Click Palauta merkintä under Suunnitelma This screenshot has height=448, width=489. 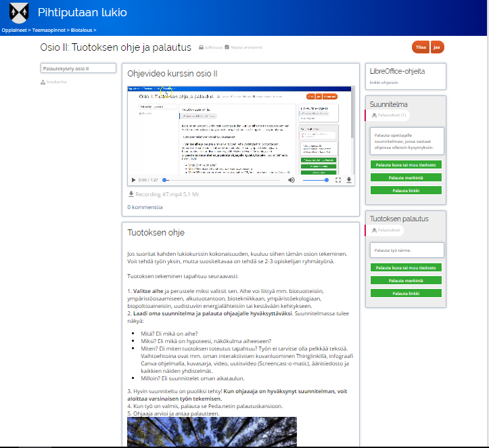tap(406, 177)
